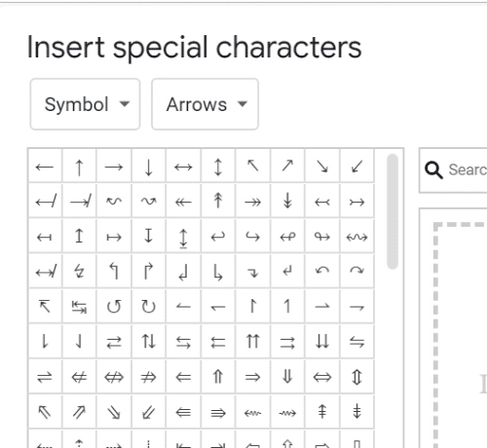487x448 pixels.
Task: Click the Search field with the magnifier
Action: click(454, 170)
